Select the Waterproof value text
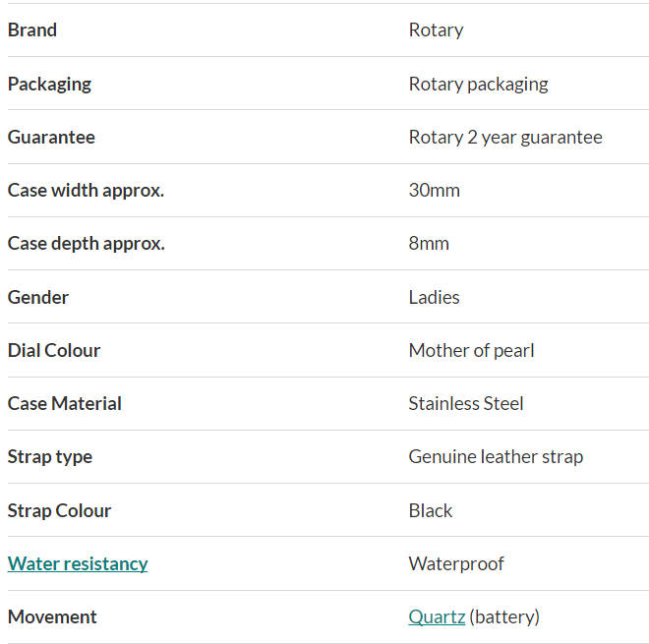The height and width of the screenshot is (644, 649). click(x=456, y=563)
